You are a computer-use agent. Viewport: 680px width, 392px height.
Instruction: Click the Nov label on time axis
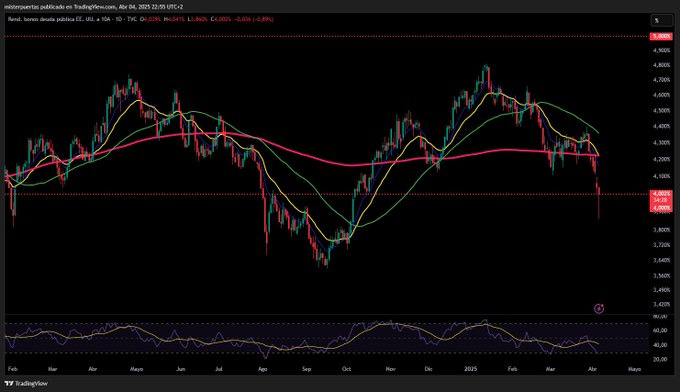pos(390,369)
